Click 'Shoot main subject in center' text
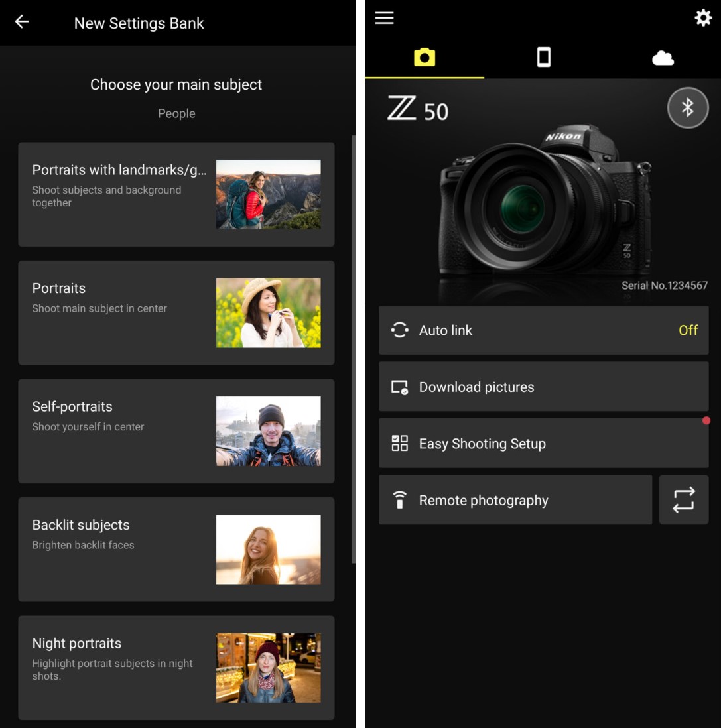Image resolution: width=721 pixels, height=728 pixels. tap(99, 308)
